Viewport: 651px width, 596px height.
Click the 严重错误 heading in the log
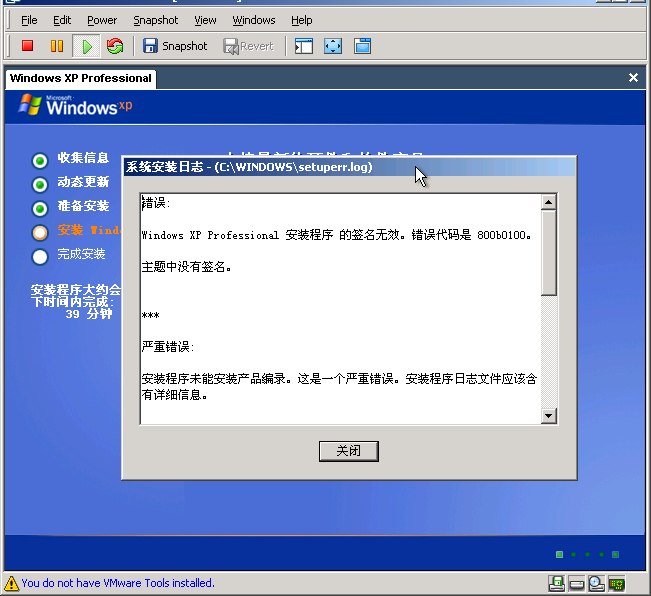tap(168, 347)
